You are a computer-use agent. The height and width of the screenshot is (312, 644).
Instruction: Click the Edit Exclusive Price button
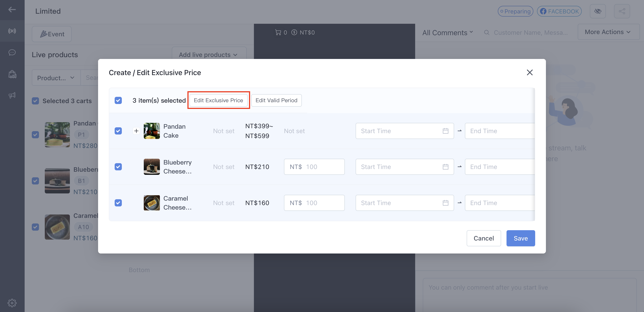pos(219,100)
